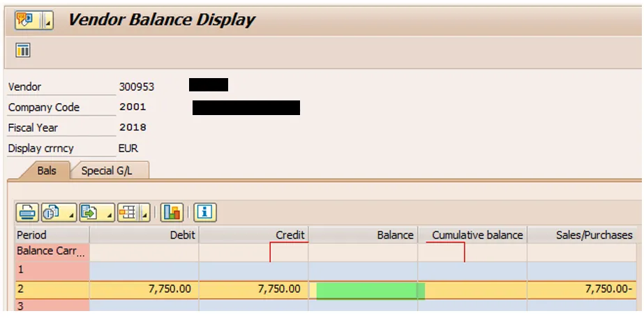Click the Sales/Purchases column header
The height and width of the screenshot is (318, 644).
click(582, 235)
